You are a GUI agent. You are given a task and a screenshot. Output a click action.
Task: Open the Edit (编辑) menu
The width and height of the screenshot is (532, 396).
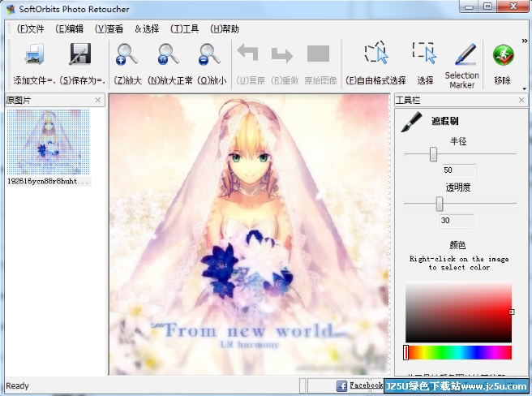point(69,29)
